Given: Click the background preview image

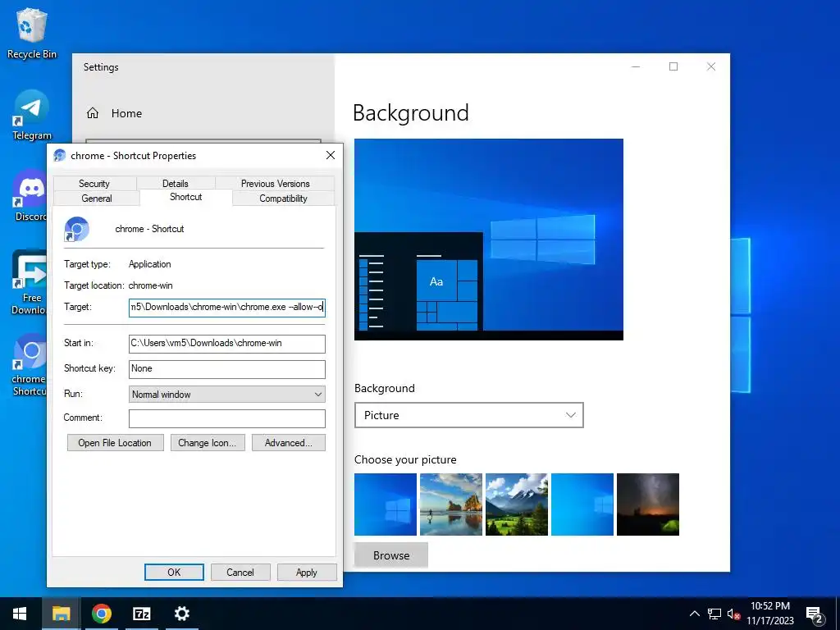Looking at the screenshot, I should 489,239.
